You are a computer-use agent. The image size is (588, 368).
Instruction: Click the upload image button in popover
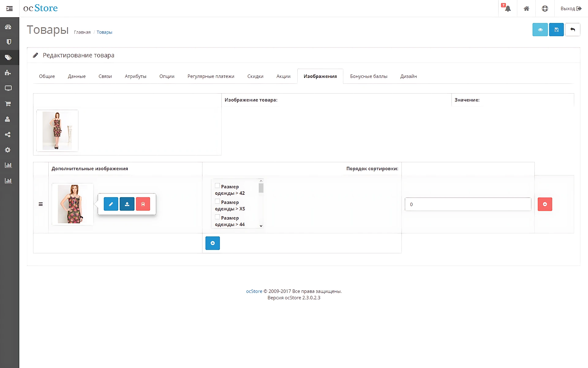127,204
